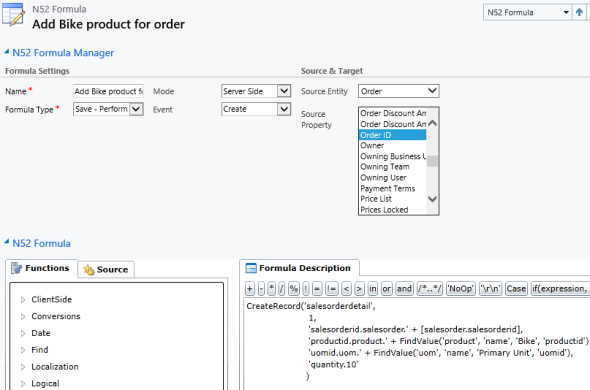Select the Formula Description tab
590x390 pixels.
299,268
